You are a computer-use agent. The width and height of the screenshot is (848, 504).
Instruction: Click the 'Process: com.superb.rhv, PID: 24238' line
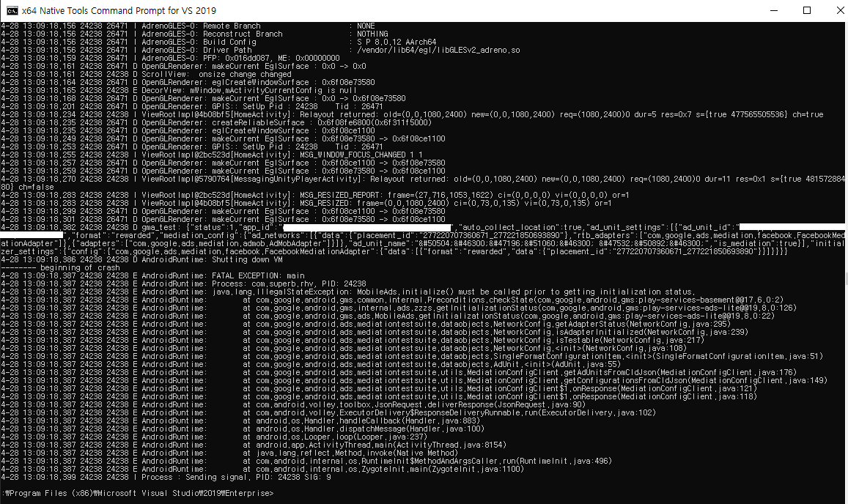tap(183, 284)
